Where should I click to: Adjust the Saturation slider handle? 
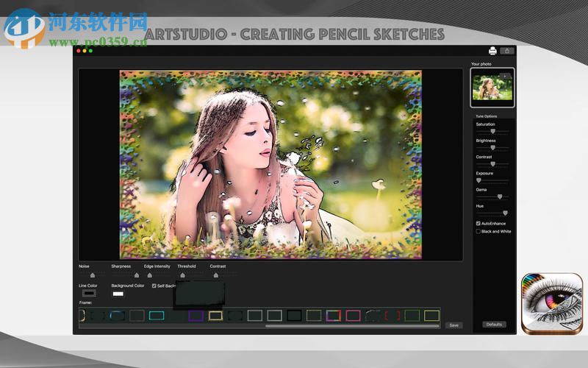(492, 131)
